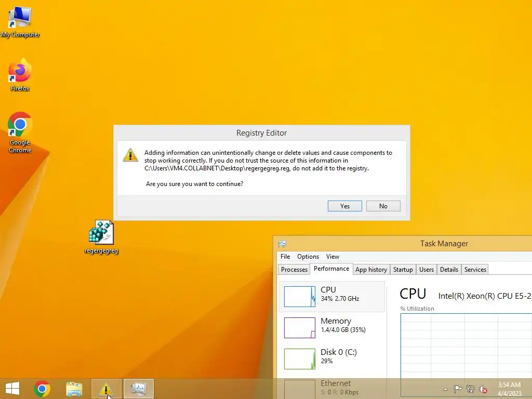Switch to the Performance tab
The image size is (532, 399).
click(x=331, y=269)
